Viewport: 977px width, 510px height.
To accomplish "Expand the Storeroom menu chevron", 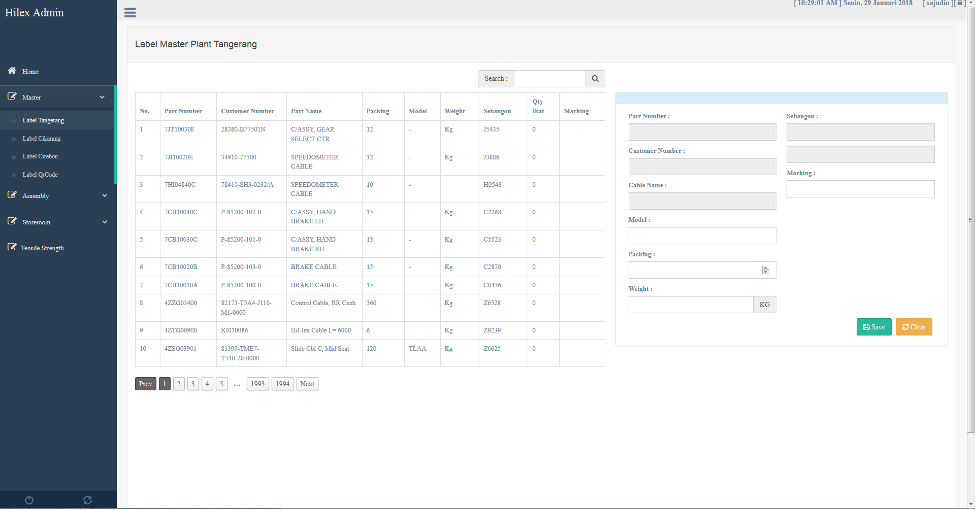I will click(x=104, y=221).
